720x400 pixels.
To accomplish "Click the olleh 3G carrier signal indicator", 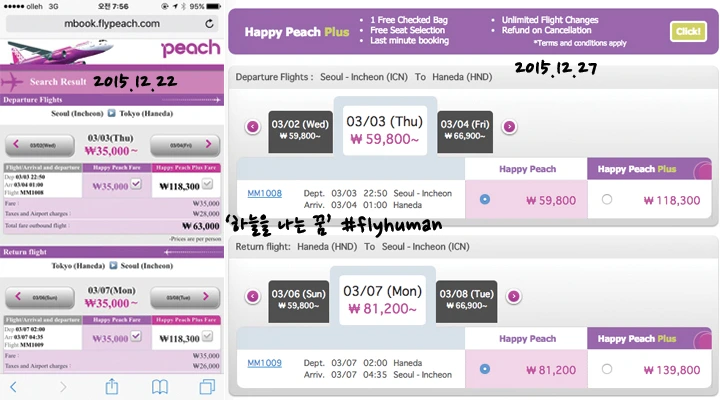I will [31, 6].
